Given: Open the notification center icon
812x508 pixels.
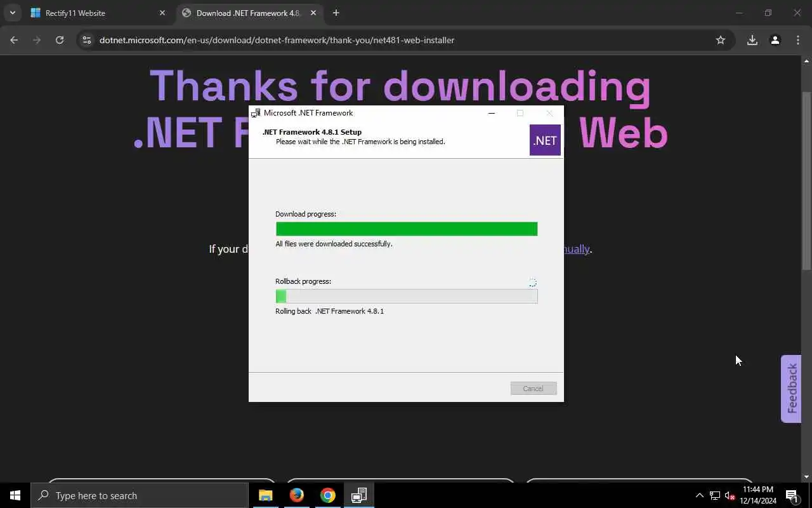Looking at the screenshot, I should pyautogui.click(x=792, y=495).
